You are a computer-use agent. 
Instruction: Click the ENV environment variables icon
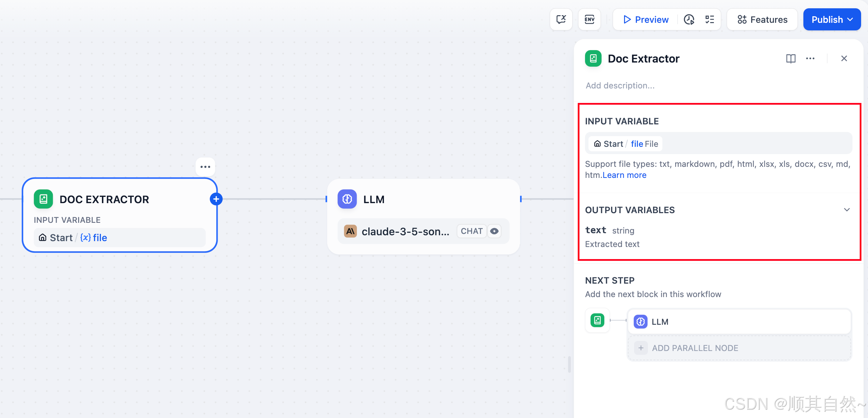589,20
